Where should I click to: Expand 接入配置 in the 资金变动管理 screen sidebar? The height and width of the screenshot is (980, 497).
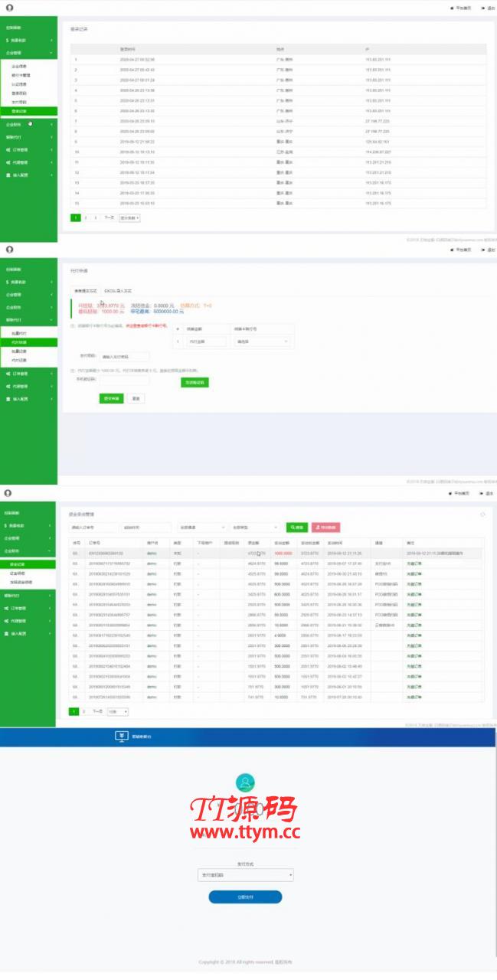28,634
